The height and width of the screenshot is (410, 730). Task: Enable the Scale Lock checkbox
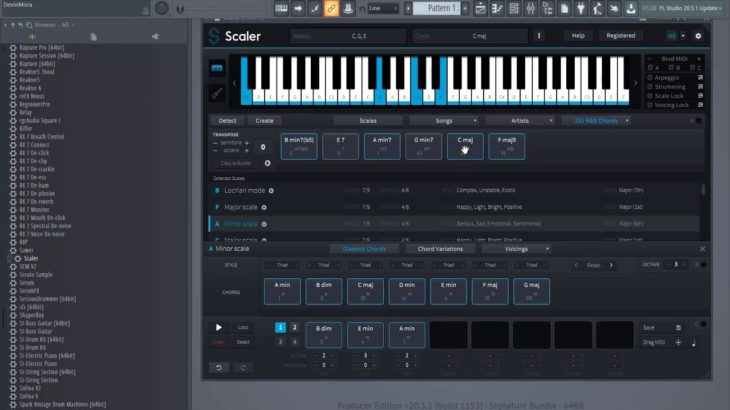point(650,96)
